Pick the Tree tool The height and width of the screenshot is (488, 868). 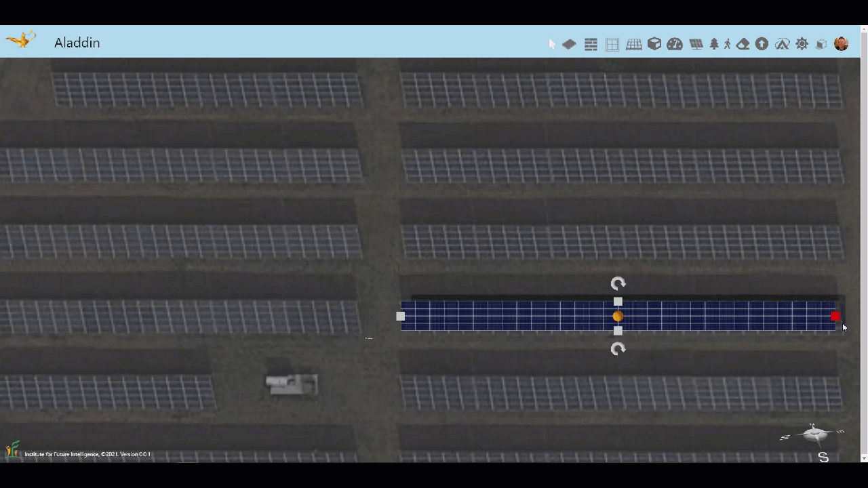tap(714, 44)
